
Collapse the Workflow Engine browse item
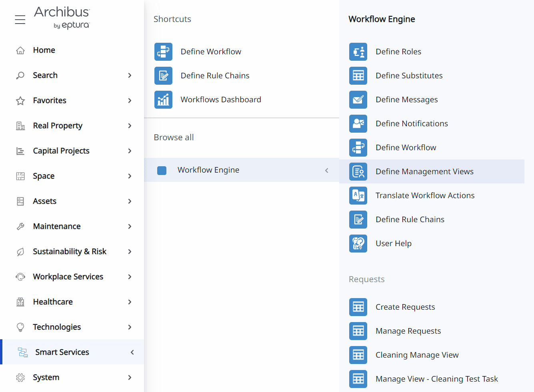[326, 170]
